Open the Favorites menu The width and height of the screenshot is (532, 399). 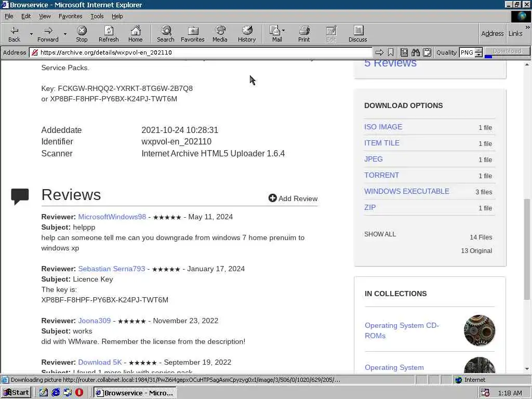tap(70, 16)
